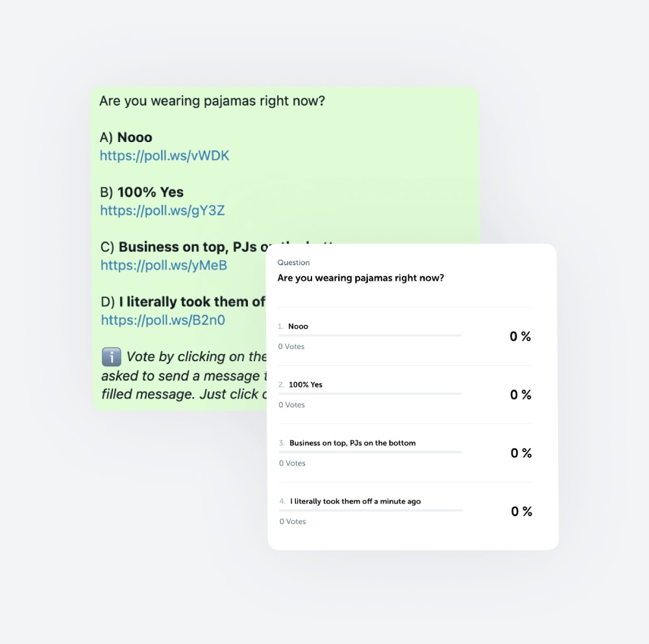Viewport: 649px width, 644px height.
Task: Click vote count under "Business on top" result
Action: pos(292,463)
